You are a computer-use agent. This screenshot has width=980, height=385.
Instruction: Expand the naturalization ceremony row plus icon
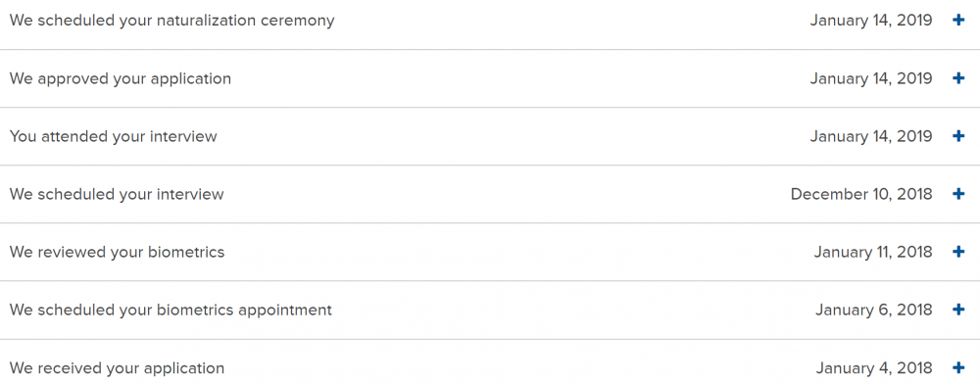[x=958, y=21]
